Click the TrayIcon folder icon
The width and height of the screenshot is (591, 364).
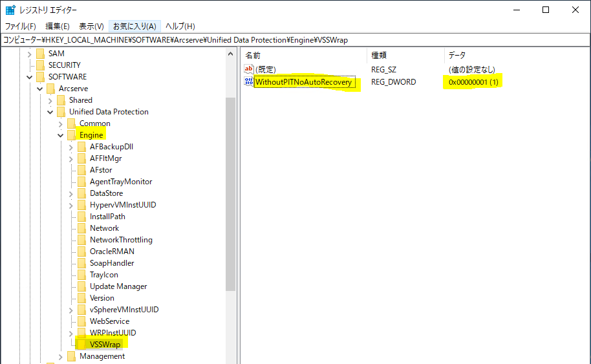coord(81,275)
